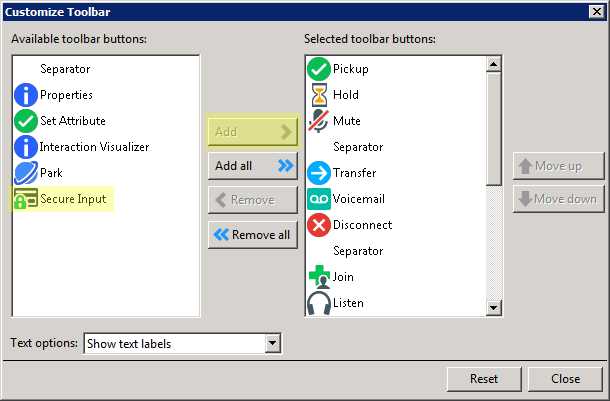
Task: Select the Secure Input lock icon
Action: click(x=26, y=199)
